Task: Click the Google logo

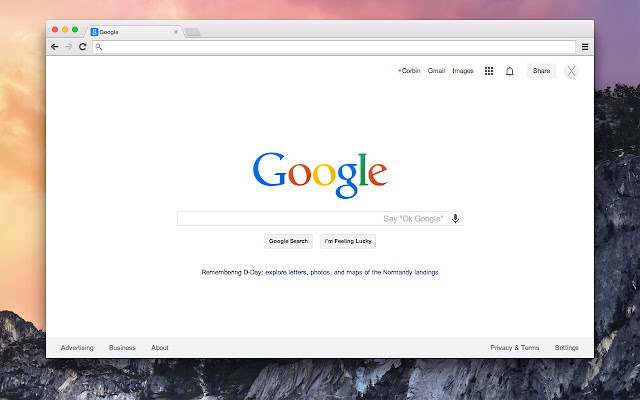Action: (320, 176)
